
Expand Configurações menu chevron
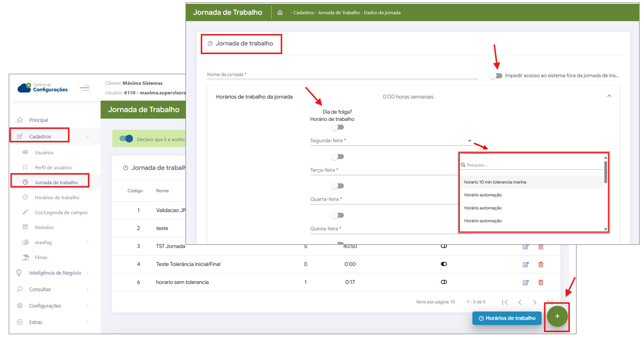click(x=88, y=306)
